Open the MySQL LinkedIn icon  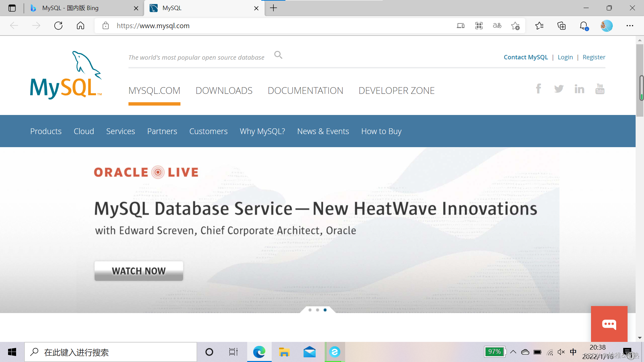point(579,89)
